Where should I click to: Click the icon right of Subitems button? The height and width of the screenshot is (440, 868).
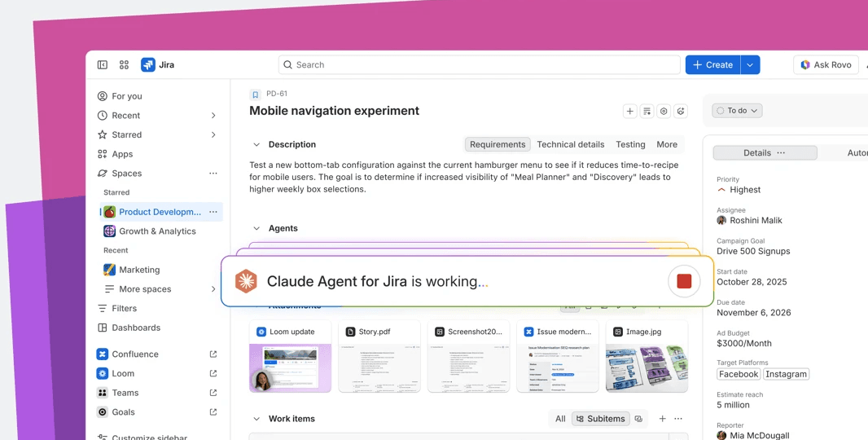(638, 418)
